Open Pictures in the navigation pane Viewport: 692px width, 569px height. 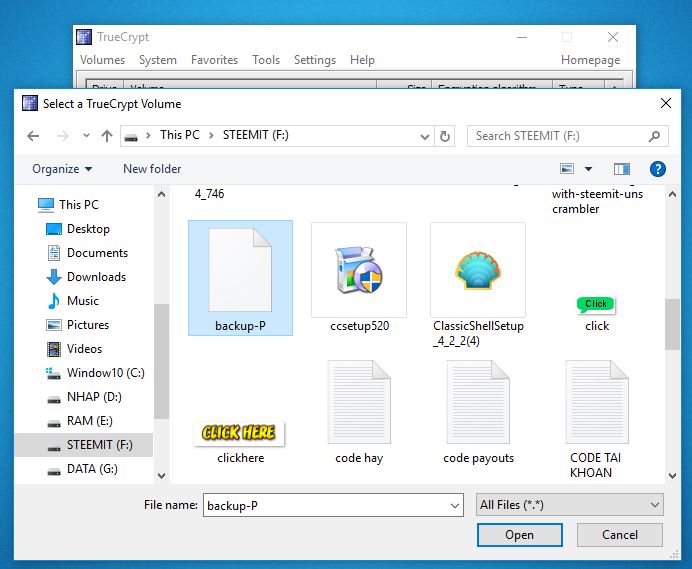click(78, 325)
